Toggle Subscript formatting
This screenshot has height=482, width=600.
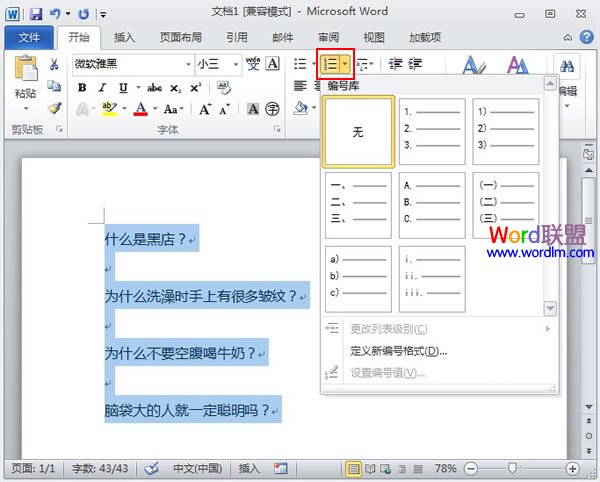point(175,88)
